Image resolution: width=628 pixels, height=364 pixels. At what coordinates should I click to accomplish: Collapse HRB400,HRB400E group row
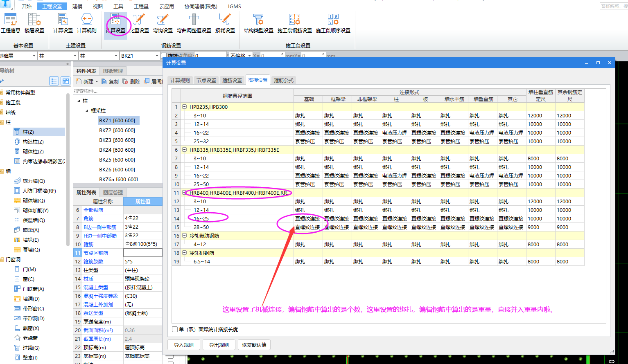(185, 193)
